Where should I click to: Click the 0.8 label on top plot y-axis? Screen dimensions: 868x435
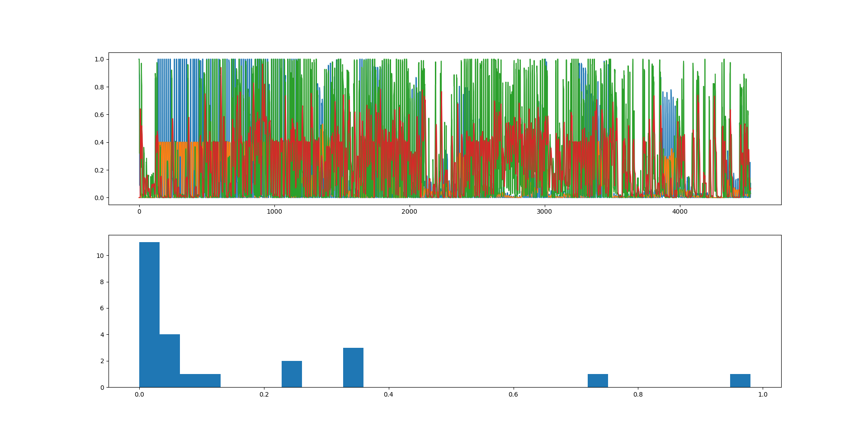[99, 87]
